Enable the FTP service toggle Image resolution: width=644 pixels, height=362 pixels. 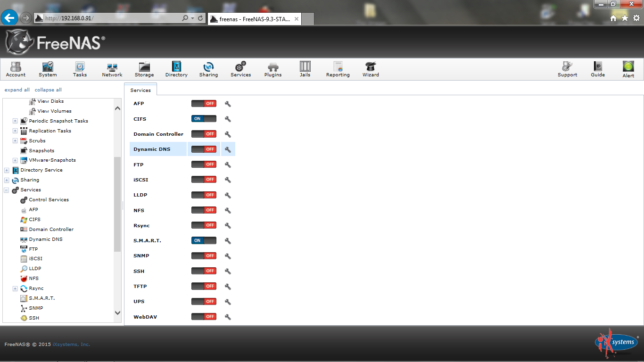(204, 165)
